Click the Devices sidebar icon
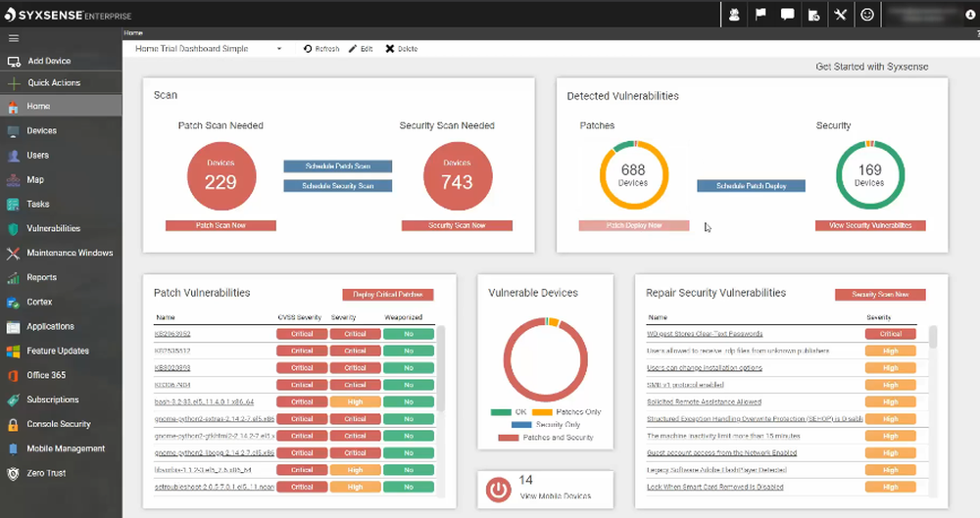The width and height of the screenshot is (980, 518). pyautogui.click(x=13, y=131)
